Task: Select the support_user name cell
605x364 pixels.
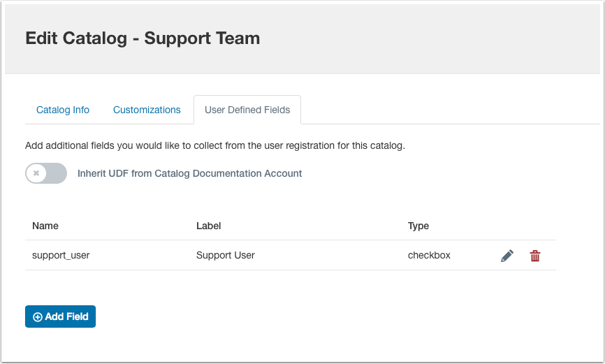Action: tap(61, 255)
